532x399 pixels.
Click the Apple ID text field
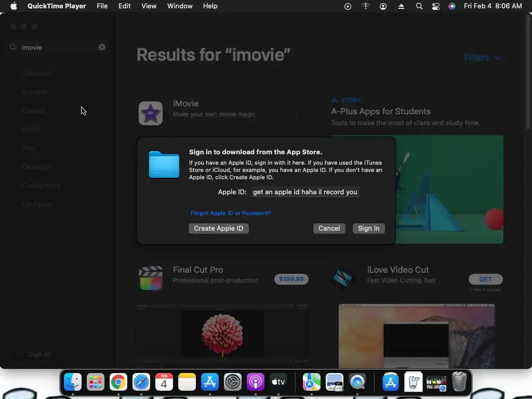pyautogui.click(x=305, y=192)
